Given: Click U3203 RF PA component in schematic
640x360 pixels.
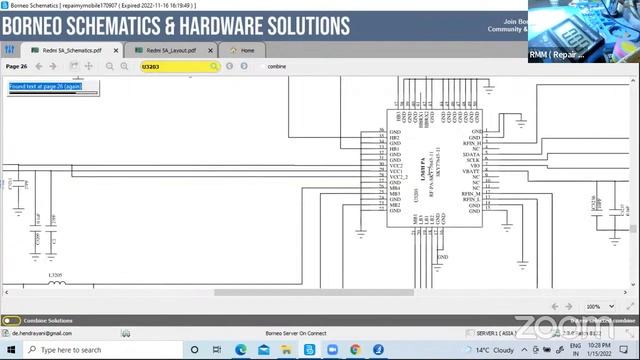Looking at the screenshot, I should 435,168.
